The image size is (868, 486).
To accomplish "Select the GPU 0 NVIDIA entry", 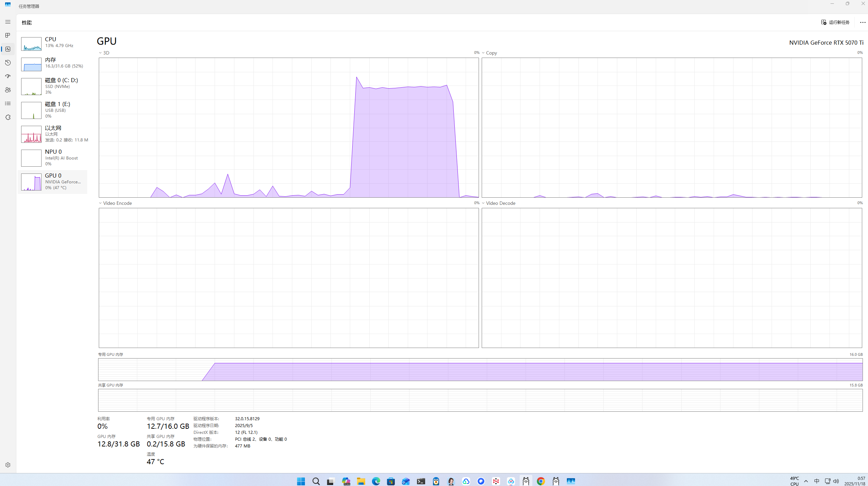I will coord(52,182).
